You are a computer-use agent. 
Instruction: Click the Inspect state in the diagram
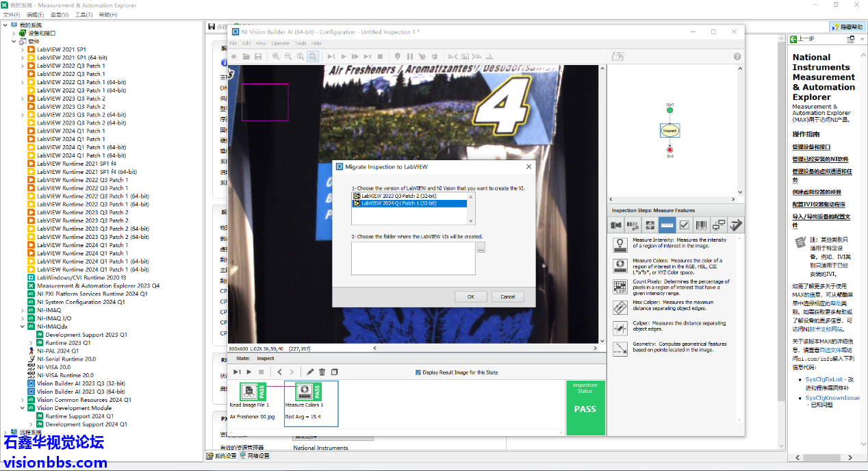[x=669, y=130]
